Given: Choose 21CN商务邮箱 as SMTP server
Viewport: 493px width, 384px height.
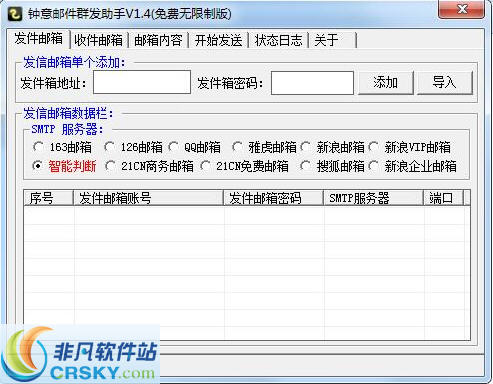Looking at the screenshot, I should (149, 166).
